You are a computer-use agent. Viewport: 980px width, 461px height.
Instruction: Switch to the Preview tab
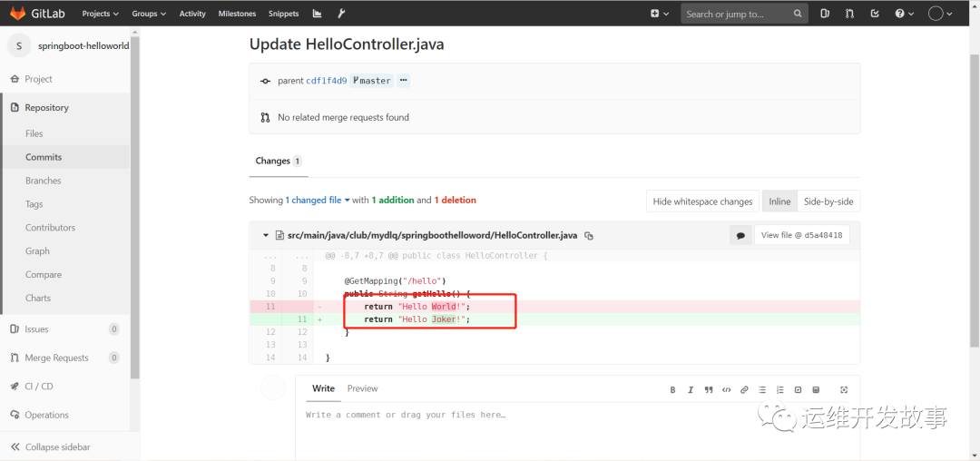click(362, 388)
